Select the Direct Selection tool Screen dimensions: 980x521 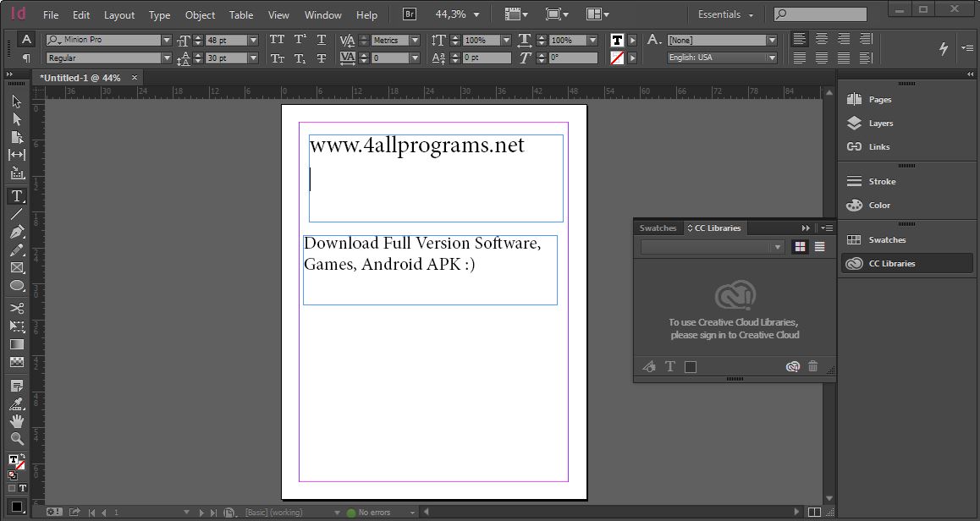click(x=17, y=119)
